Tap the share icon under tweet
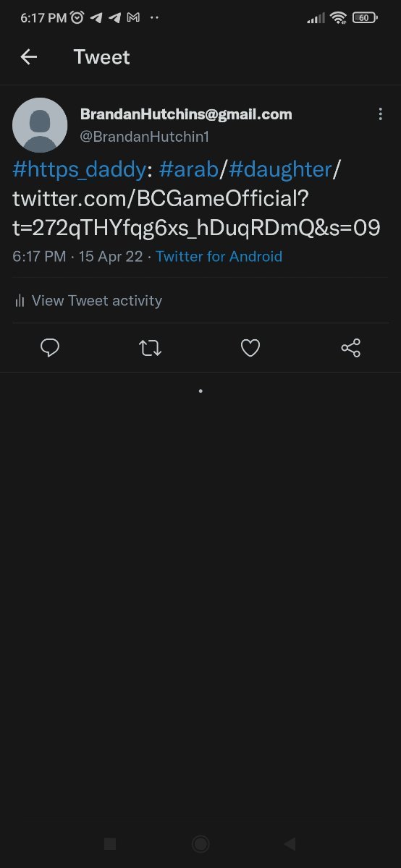Viewport: 401px width, 868px height. (x=350, y=349)
